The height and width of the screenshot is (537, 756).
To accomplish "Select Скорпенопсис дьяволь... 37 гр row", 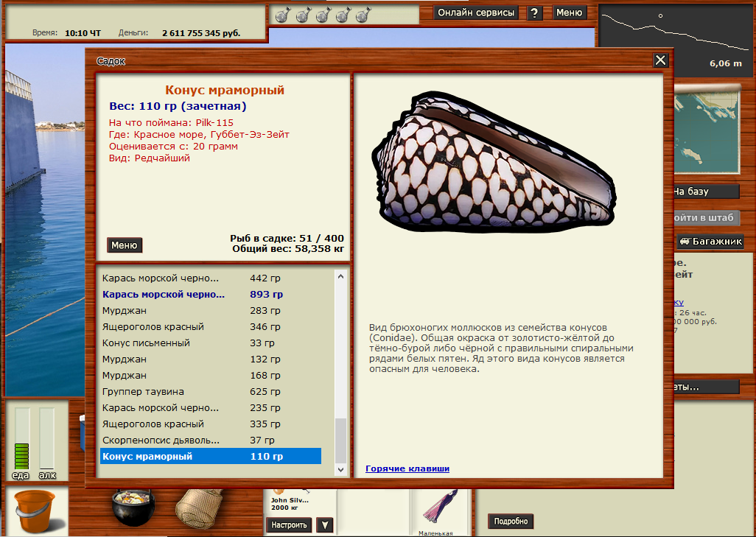I will [x=211, y=441].
